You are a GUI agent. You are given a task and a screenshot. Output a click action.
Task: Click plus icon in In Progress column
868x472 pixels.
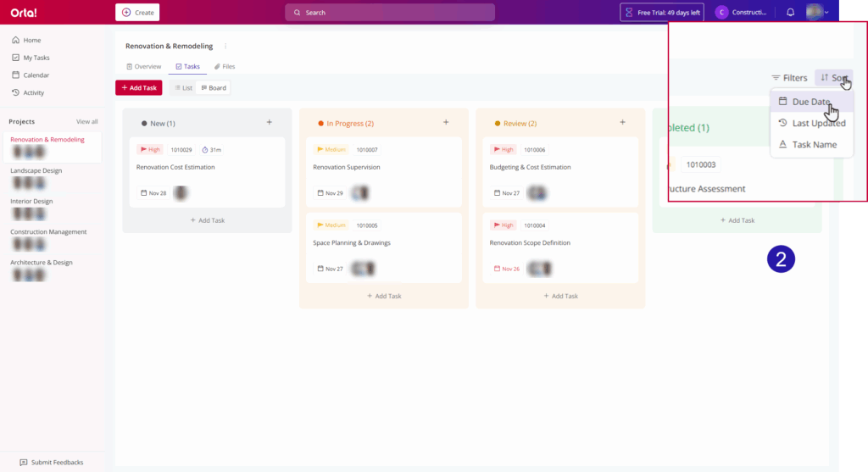click(446, 123)
